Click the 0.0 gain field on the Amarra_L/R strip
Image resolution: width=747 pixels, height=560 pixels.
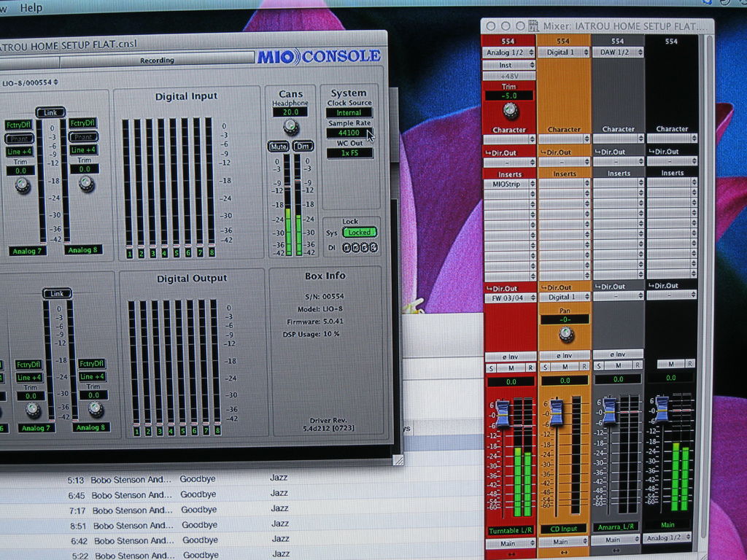(x=618, y=379)
